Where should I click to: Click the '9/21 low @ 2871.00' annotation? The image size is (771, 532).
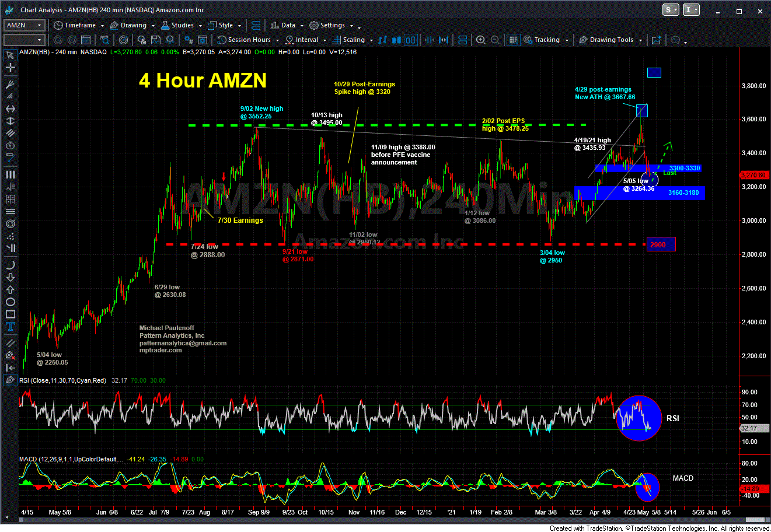[298, 256]
